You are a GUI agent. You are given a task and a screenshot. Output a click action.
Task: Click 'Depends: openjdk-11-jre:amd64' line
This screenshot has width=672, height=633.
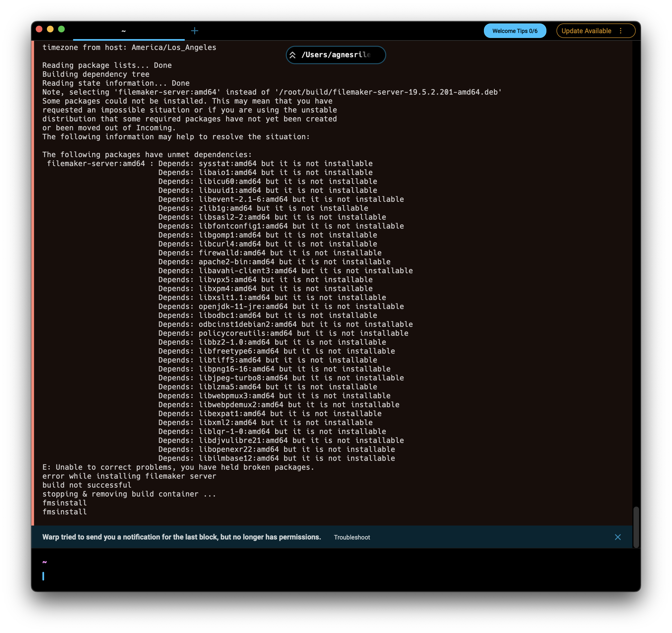pyautogui.click(x=281, y=306)
